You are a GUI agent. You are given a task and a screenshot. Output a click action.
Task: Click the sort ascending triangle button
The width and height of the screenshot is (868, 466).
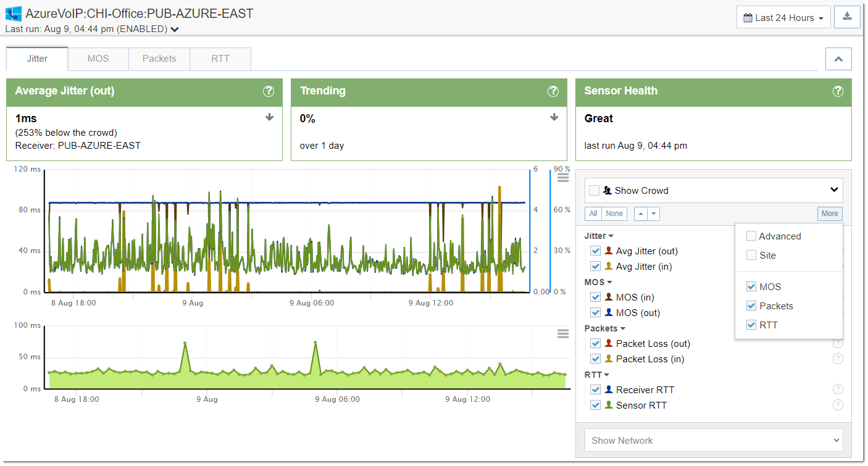tap(641, 214)
